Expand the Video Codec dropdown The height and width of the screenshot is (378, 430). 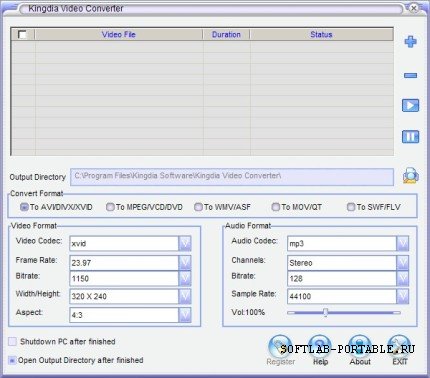point(185,244)
